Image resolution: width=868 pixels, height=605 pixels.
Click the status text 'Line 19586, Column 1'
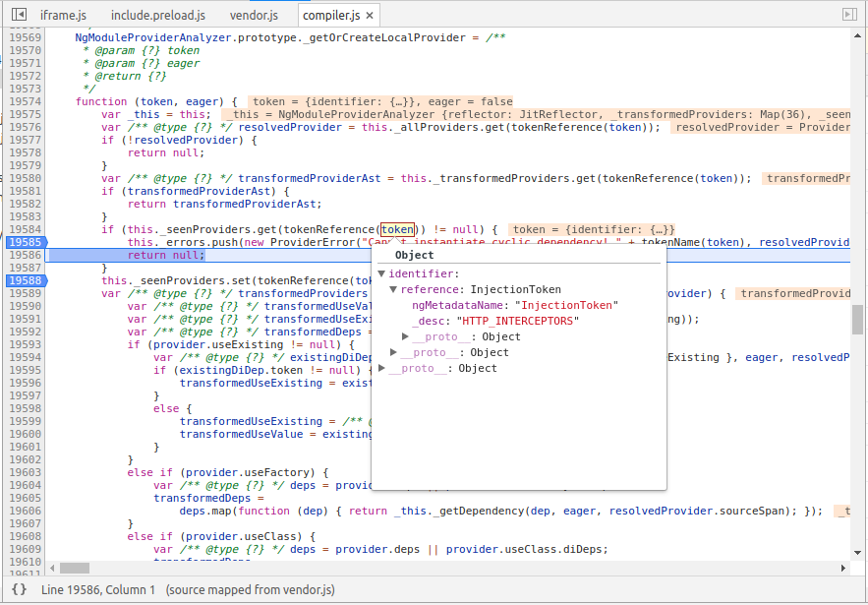tap(98, 590)
